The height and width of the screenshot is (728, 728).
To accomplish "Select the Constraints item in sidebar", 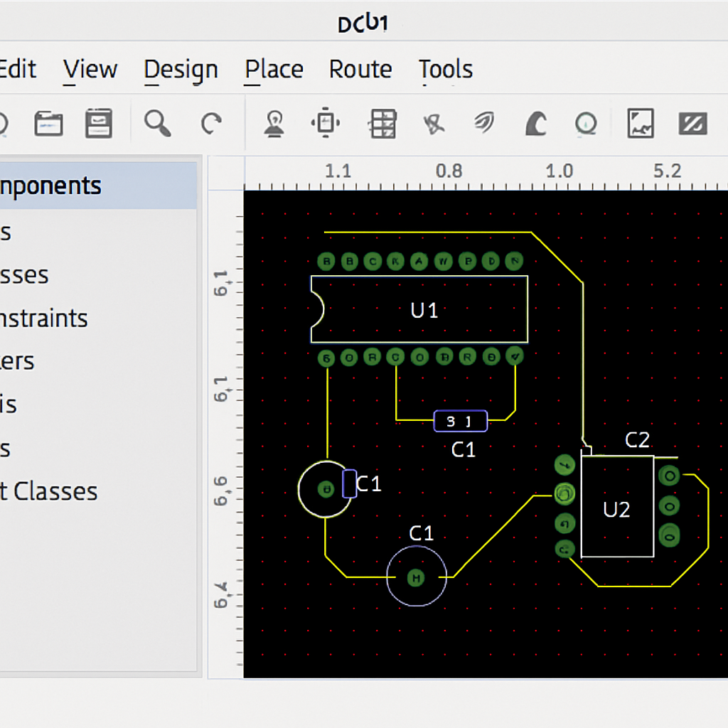I will [x=44, y=318].
